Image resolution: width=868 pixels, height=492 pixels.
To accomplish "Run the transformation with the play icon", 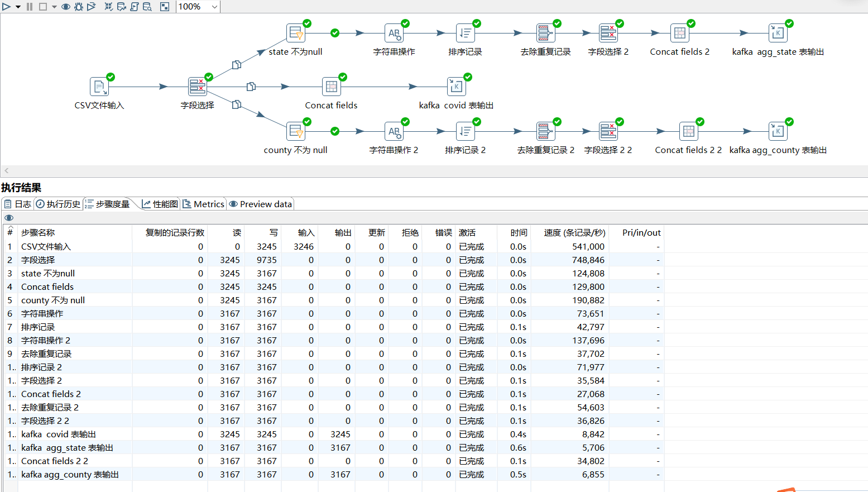I will tap(7, 7).
